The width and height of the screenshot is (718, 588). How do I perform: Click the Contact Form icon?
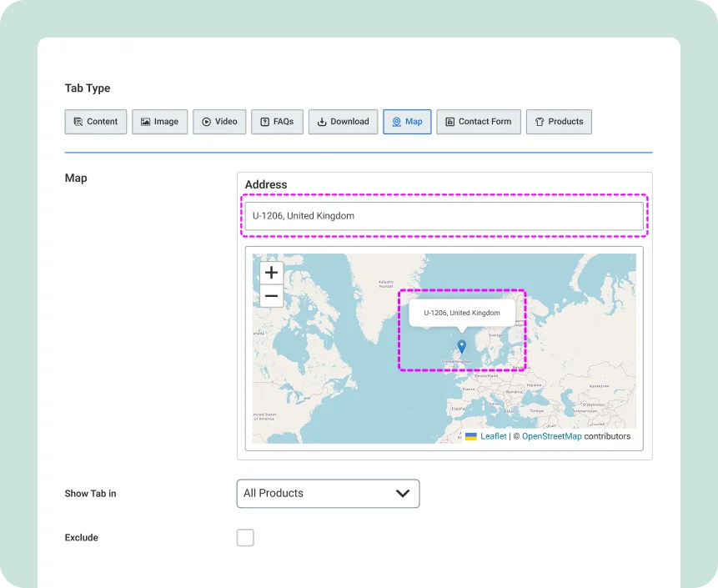pos(450,122)
